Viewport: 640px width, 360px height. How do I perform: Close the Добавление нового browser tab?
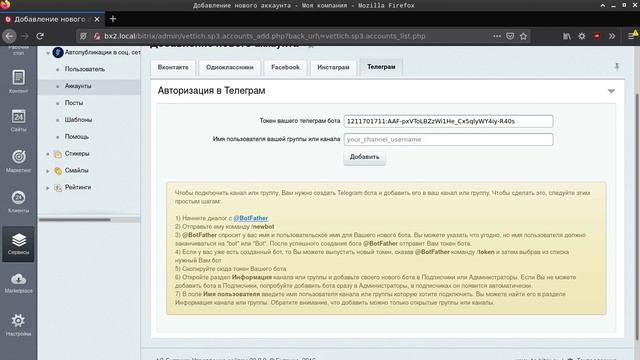point(97,19)
